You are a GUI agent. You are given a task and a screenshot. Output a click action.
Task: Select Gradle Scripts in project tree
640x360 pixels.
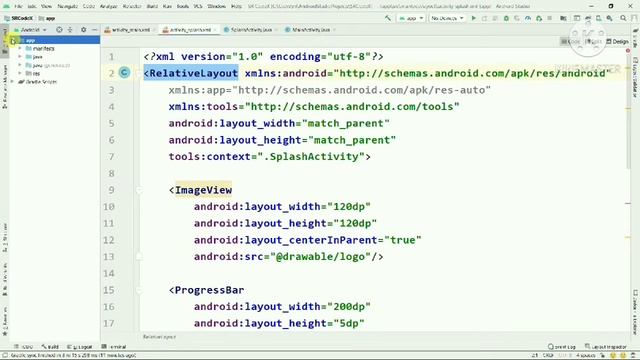(38, 82)
